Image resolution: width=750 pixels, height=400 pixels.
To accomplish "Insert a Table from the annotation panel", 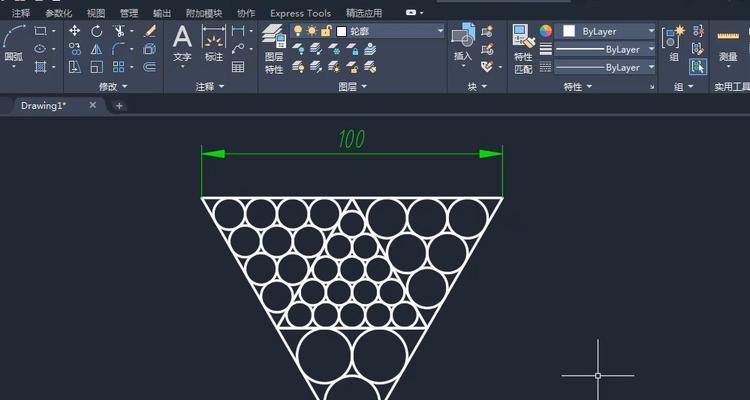I will (238, 67).
